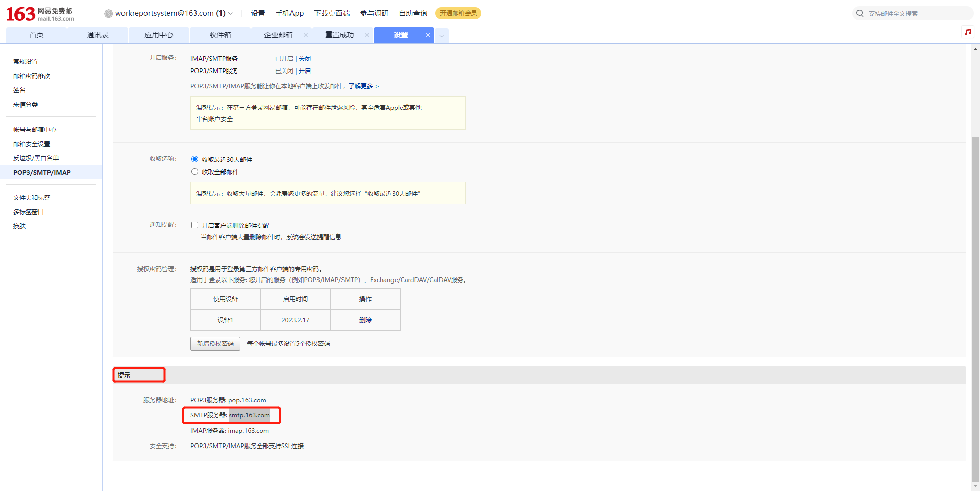Close the 重置成功 tab
This screenshot has width=980, height=491.
click(x=367, y=35)
